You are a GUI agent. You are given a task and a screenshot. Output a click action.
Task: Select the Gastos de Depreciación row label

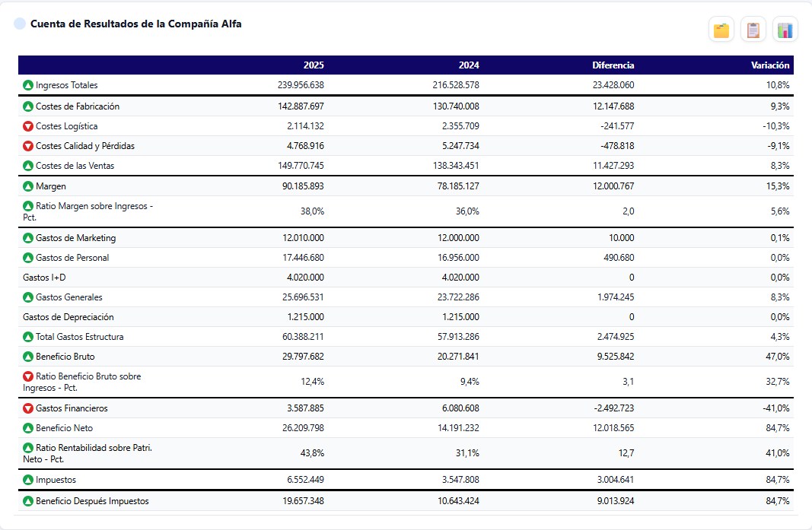click(x=68, y=317)
